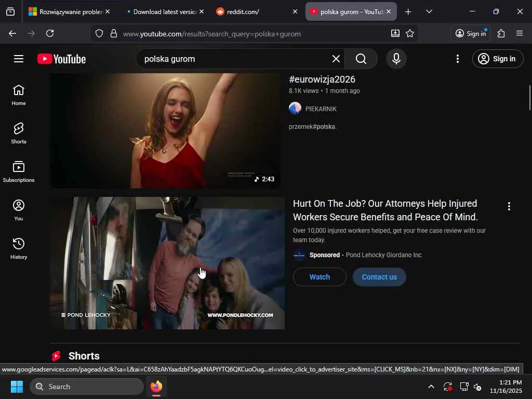Click the Contact us button
The width and height of the screenshot is (532, 399).
(379, 277)
